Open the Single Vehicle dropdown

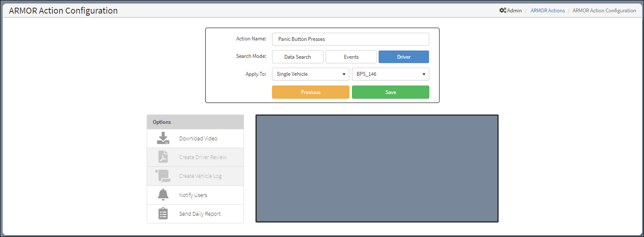311,74
